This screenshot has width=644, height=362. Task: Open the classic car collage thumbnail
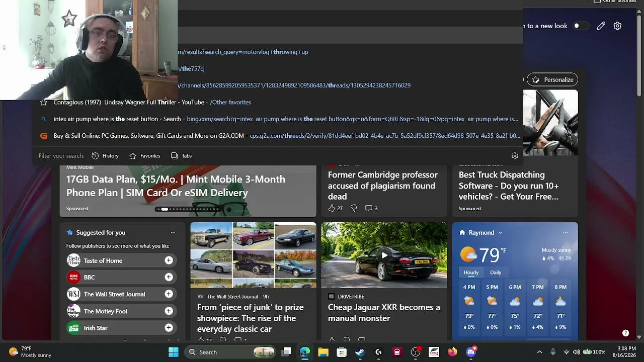253,255
